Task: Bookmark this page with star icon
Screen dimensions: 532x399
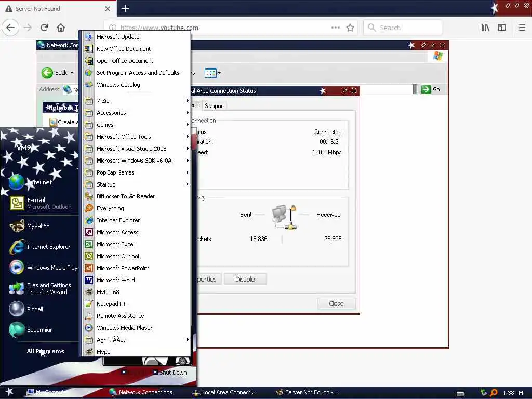Action: 350,28
